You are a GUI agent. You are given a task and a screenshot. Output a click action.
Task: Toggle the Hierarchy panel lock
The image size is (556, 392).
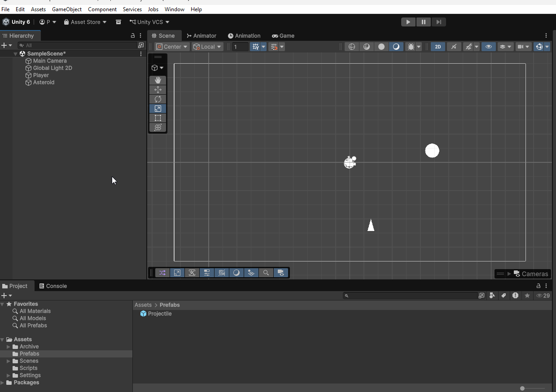132,35
